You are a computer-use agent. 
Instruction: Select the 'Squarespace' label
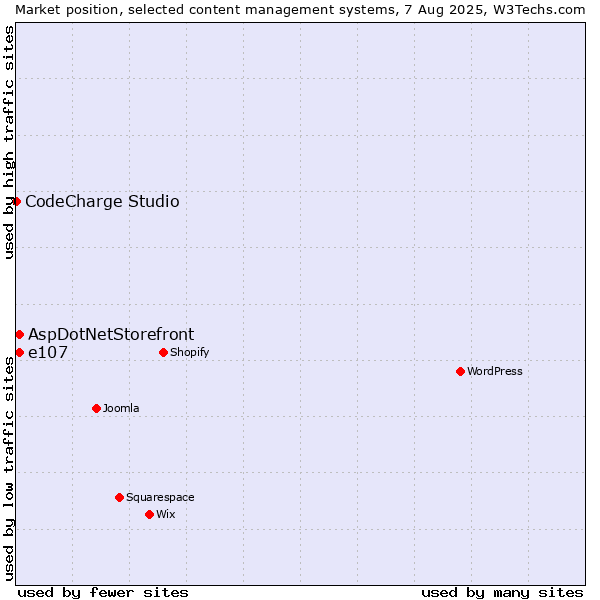point(160,497)
